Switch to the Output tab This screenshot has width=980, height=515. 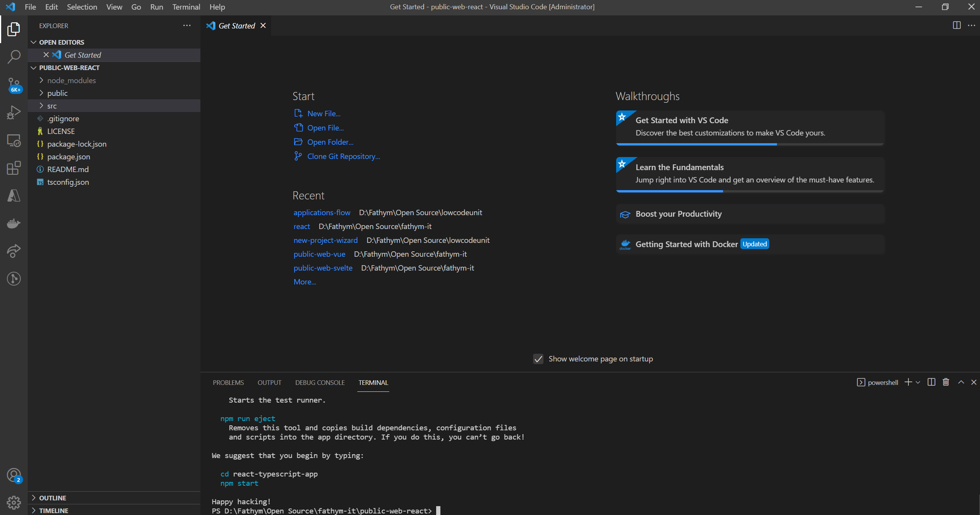pyautogui.click(x=269, y=383)
